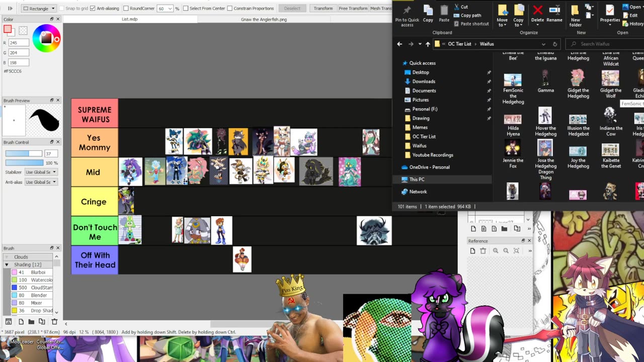Screen dimensions: 644x362
Task: Float the Reference panel
Action: (523, 241)
